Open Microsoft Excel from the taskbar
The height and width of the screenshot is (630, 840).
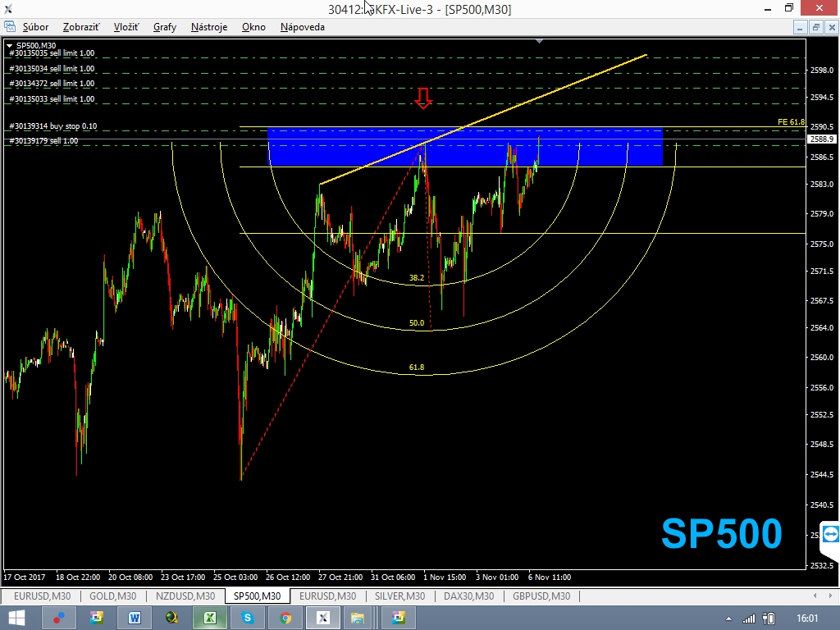[x=209, y=619]
